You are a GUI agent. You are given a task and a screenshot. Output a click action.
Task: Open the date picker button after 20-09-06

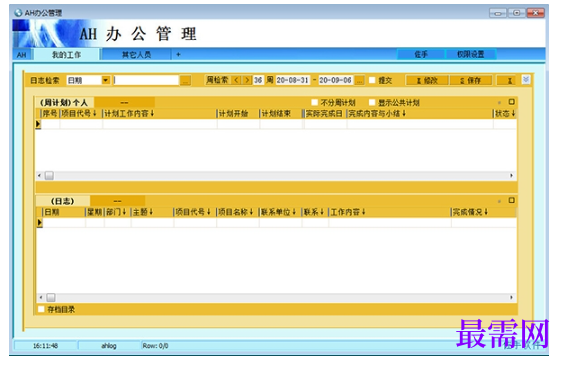tap(359, 80)
